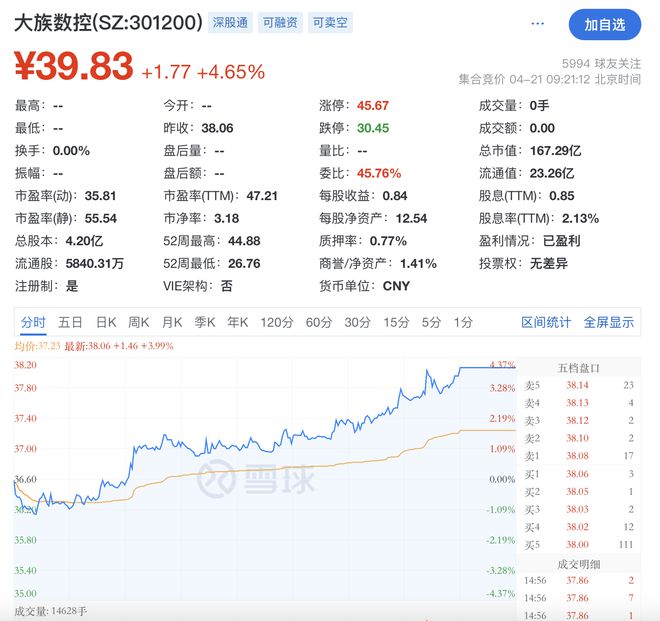Click the 流通值 value 23.26亿
Image resolution: width=660 pixels, height=621 pixels.
tap(552, 173)
